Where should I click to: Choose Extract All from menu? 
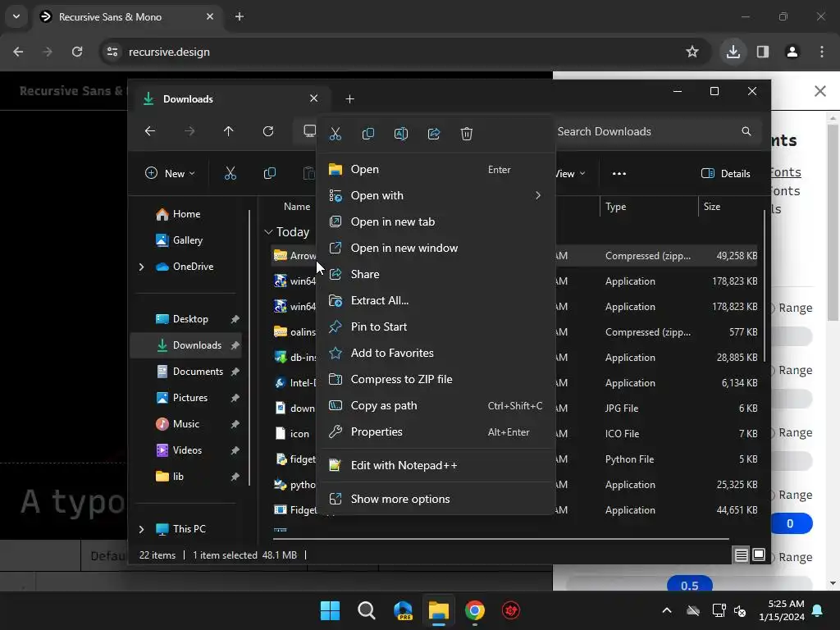point(436,300)
